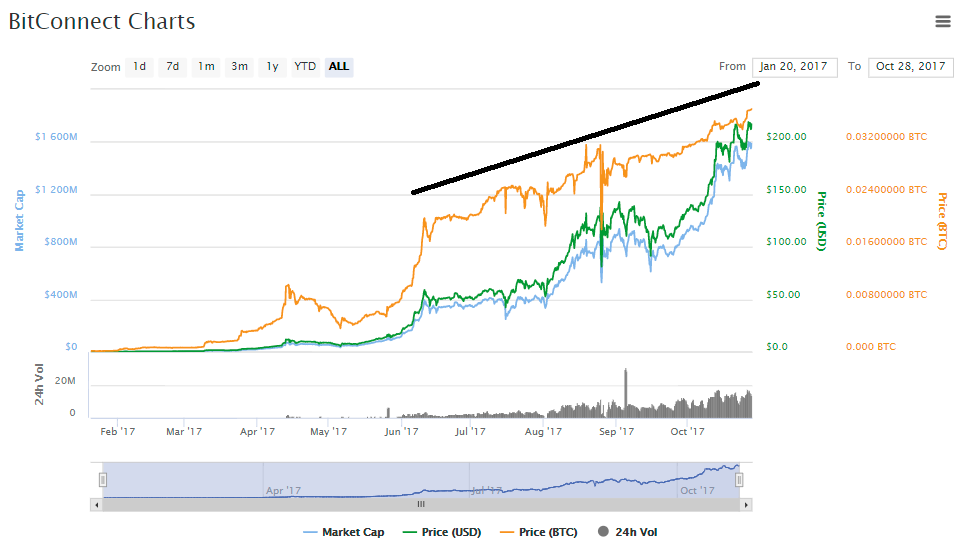Set zoom to 1m
Viewport: 970px width, 549px height.
(206, 66)
